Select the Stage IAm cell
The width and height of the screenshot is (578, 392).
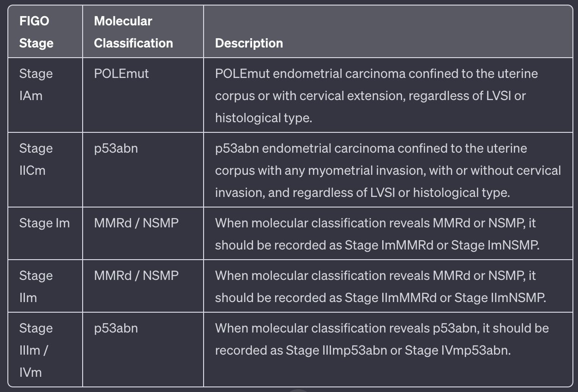pos(36,85)
